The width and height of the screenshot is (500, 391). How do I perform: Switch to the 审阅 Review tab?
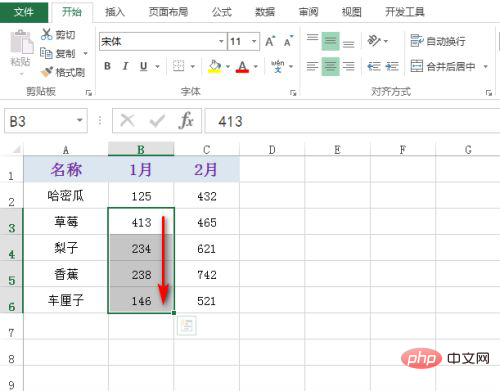[x=308, y=12]
